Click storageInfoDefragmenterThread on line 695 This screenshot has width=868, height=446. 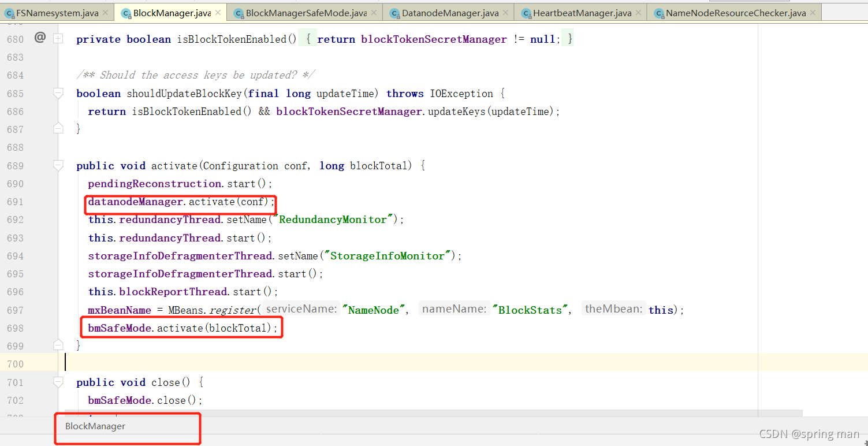click(180, 274)
